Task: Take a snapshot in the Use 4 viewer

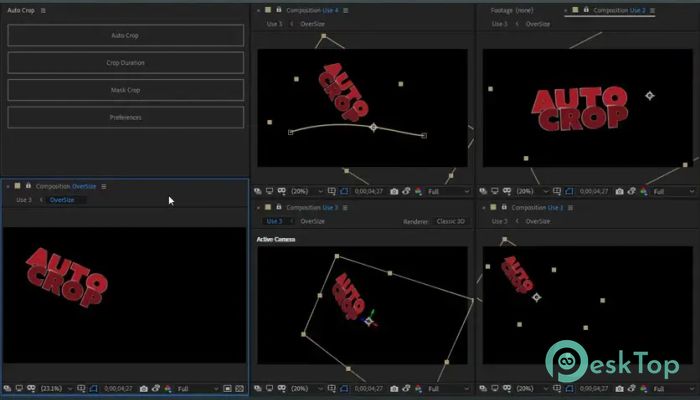Action: [x=394, y=191]
